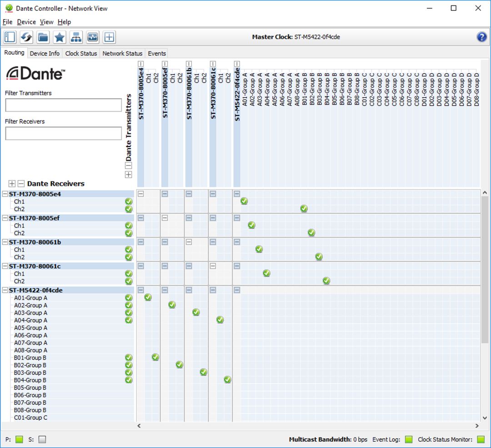Open the Device menu
The image size is (491, 448).
pos(26,22)
